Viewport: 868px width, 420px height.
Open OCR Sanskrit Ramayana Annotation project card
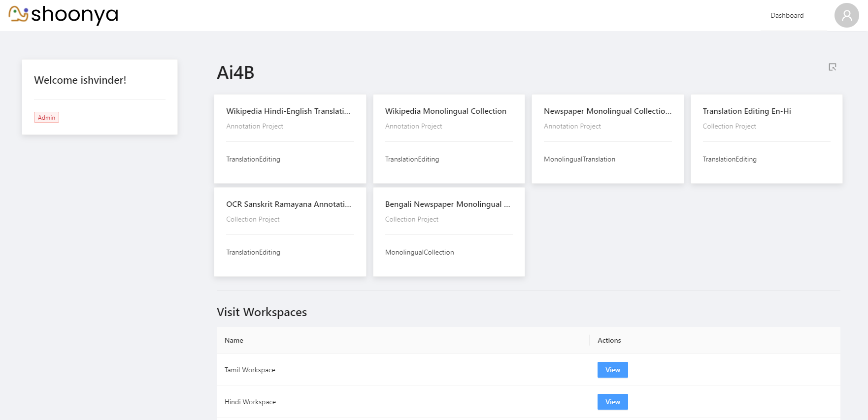click(x=290, y=232)
